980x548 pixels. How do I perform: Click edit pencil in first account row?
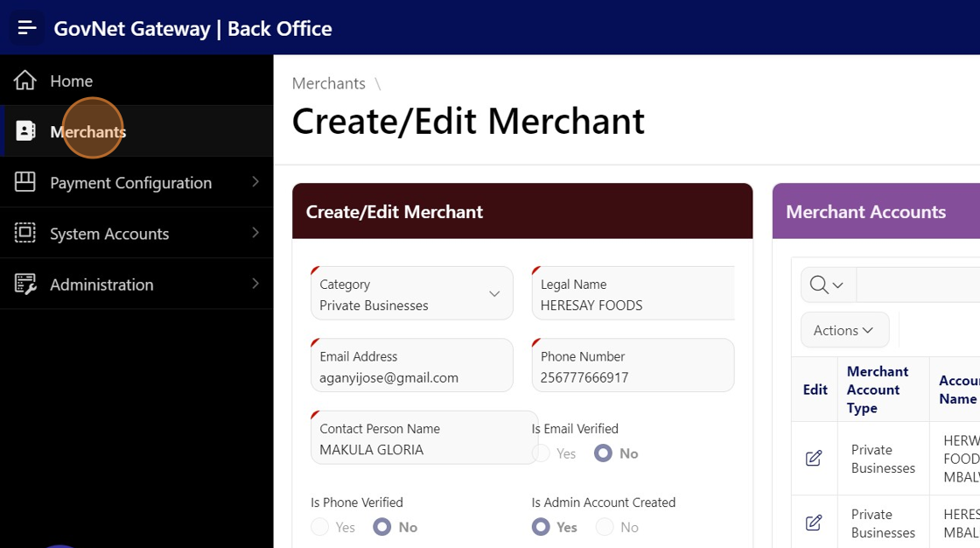814,458
